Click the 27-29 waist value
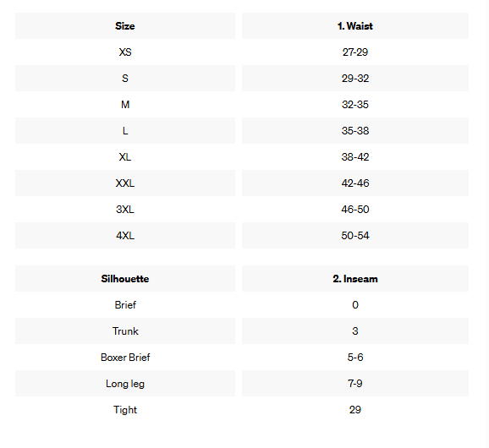489x448 pixels. pyautogui.click(x=354, y=52)
